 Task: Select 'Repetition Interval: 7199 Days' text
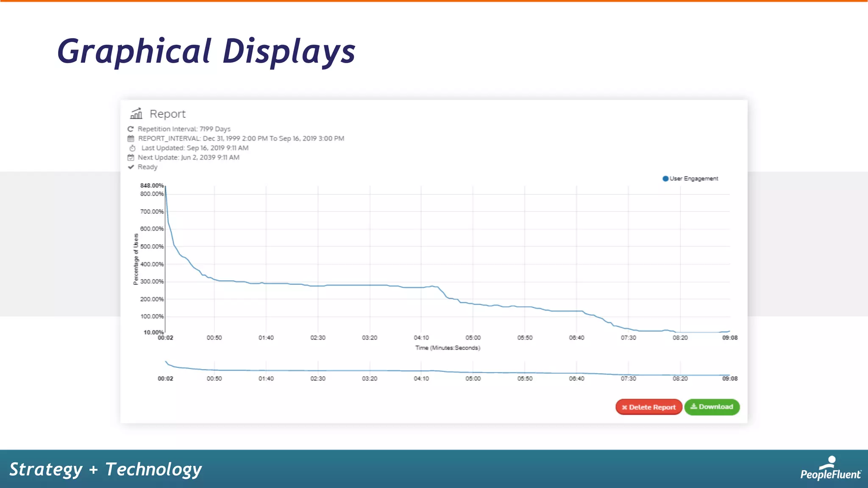184,129
